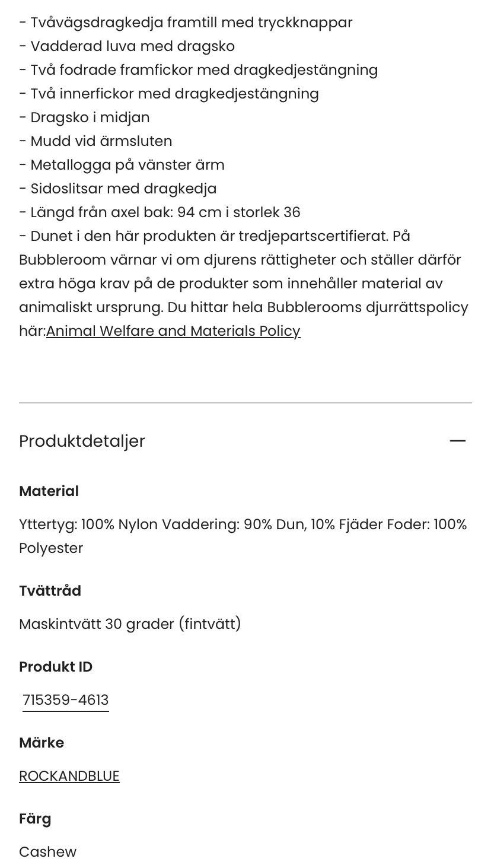The width and height of the screenshot is (491, 868).
Task: Open the ROCKANDBLUE brand link
Action: (x=69, y=776)
